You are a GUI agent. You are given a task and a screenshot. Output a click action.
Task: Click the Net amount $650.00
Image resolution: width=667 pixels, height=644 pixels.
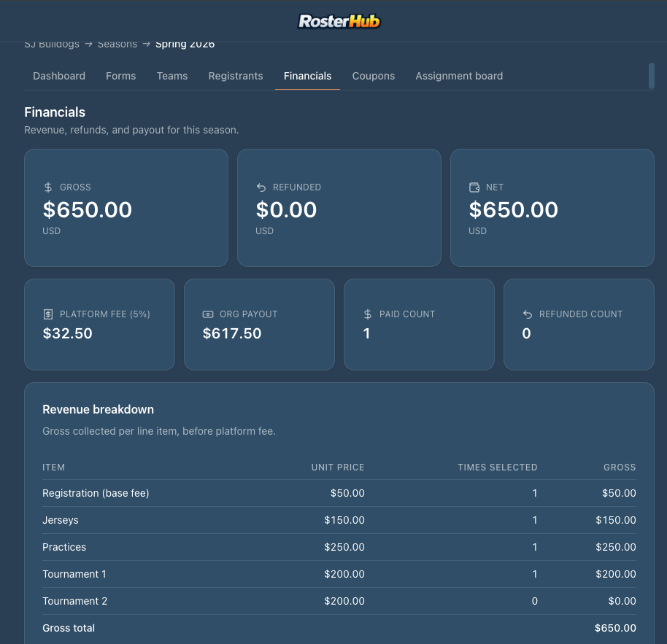tap(513, 210)
